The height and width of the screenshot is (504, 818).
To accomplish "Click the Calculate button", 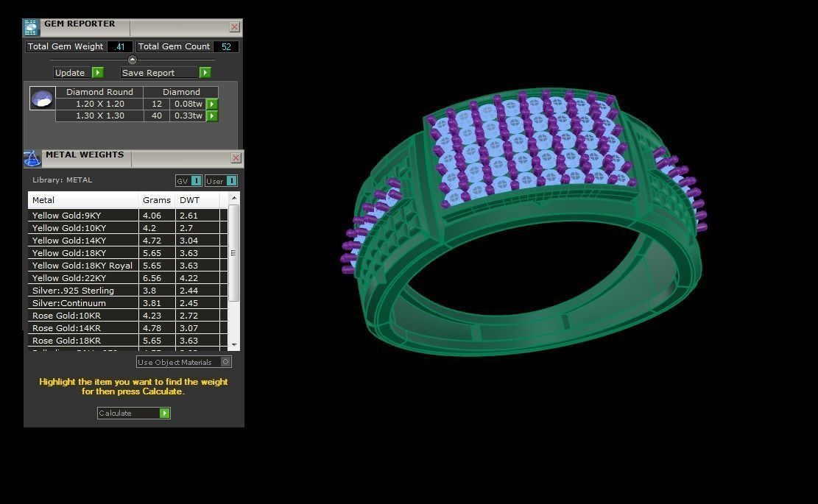I will point(133,413).
